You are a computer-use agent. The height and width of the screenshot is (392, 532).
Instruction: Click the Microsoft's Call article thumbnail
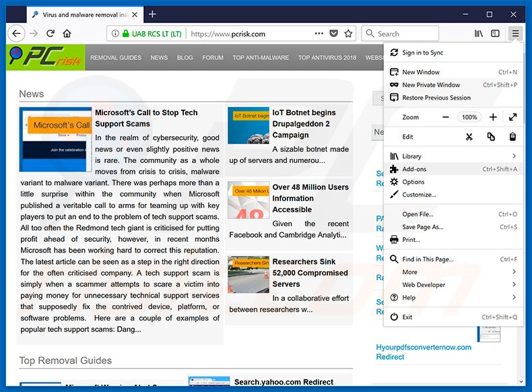coord(55,139)
